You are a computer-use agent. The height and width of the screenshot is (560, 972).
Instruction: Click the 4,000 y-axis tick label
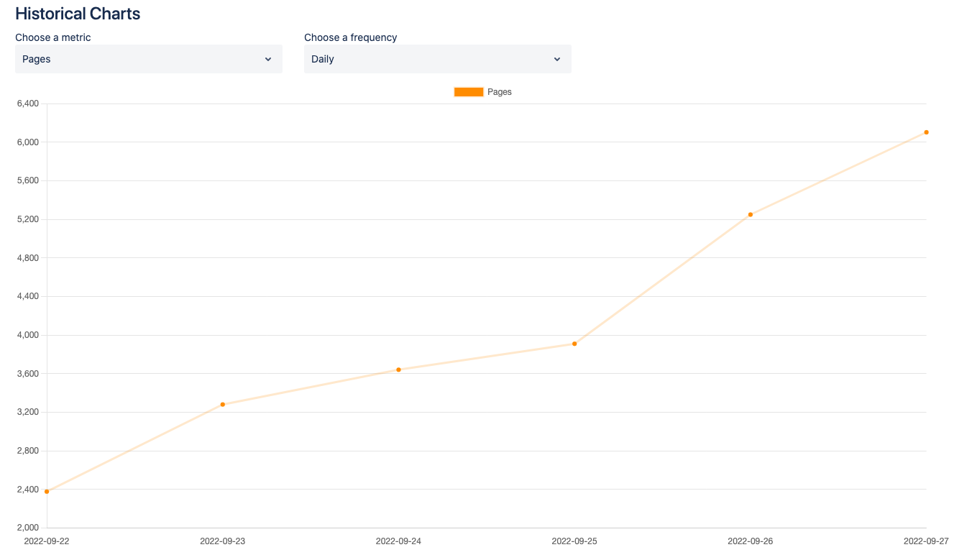tap(27, 335)
